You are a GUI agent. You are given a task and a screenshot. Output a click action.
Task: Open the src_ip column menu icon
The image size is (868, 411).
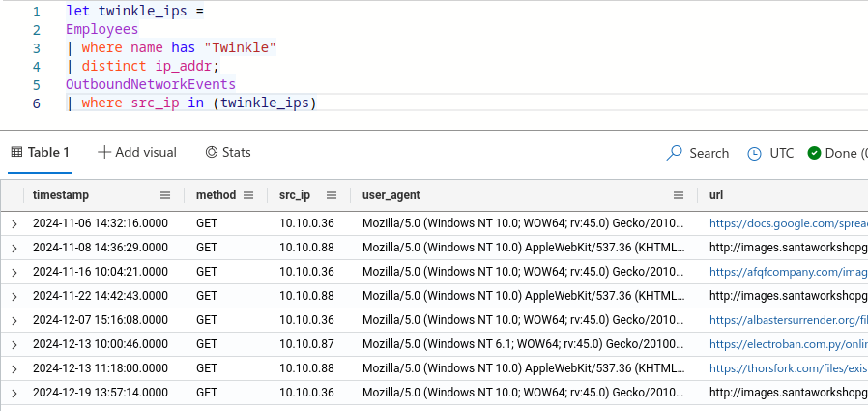(x=331, y=195)
